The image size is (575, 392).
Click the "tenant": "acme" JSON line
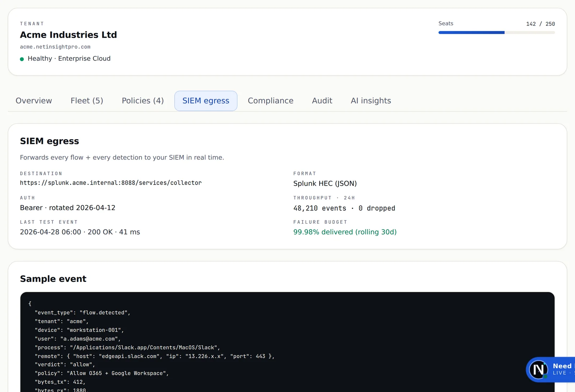click(x=61, y=321)
